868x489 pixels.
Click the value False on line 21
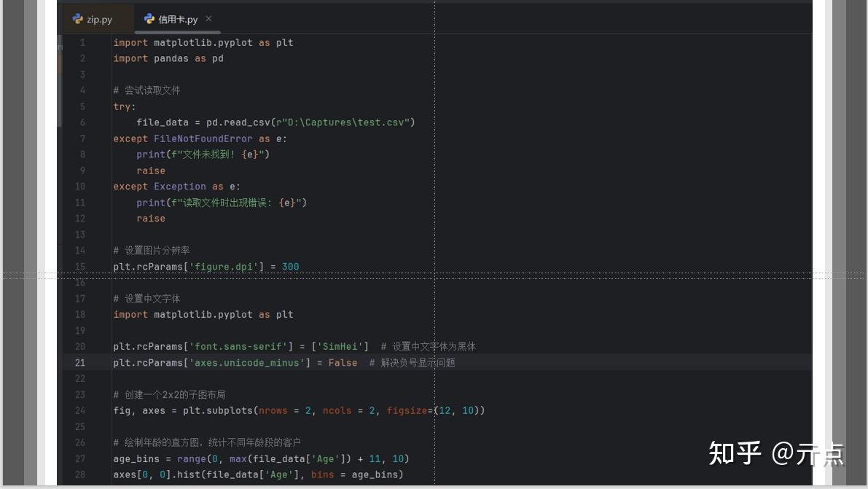343,362
